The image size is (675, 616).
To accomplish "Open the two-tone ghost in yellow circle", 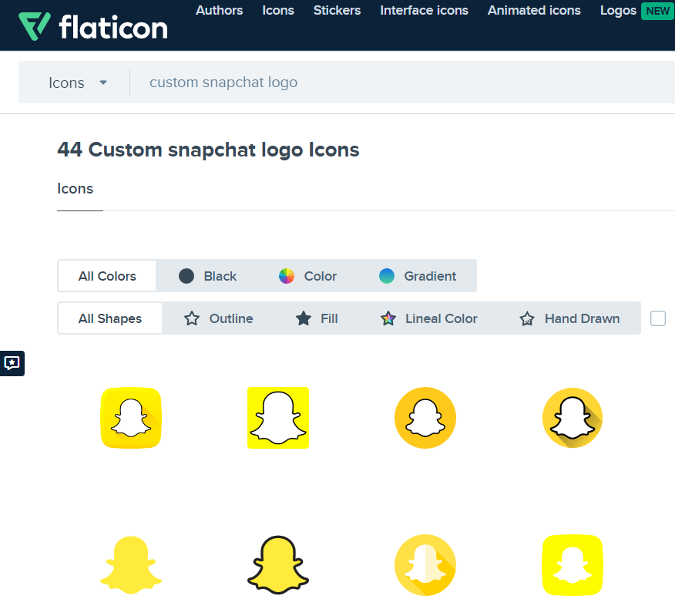I will tap(425, 565).
